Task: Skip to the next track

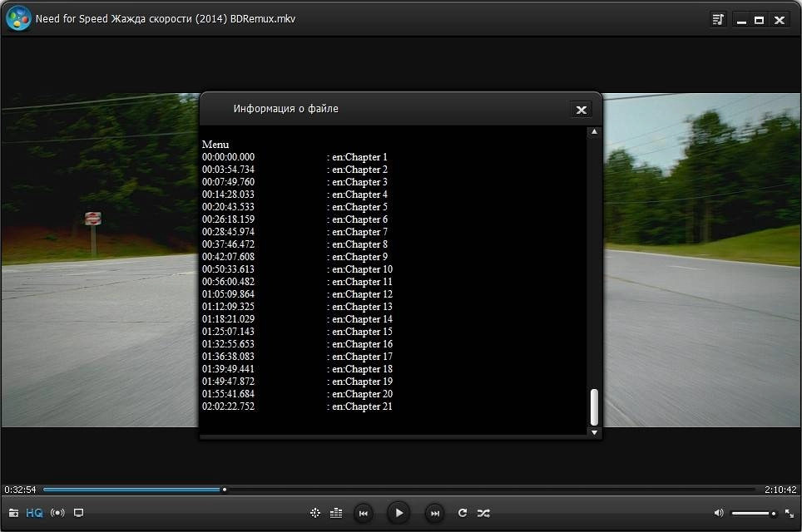Action: [x=435, y=513]
